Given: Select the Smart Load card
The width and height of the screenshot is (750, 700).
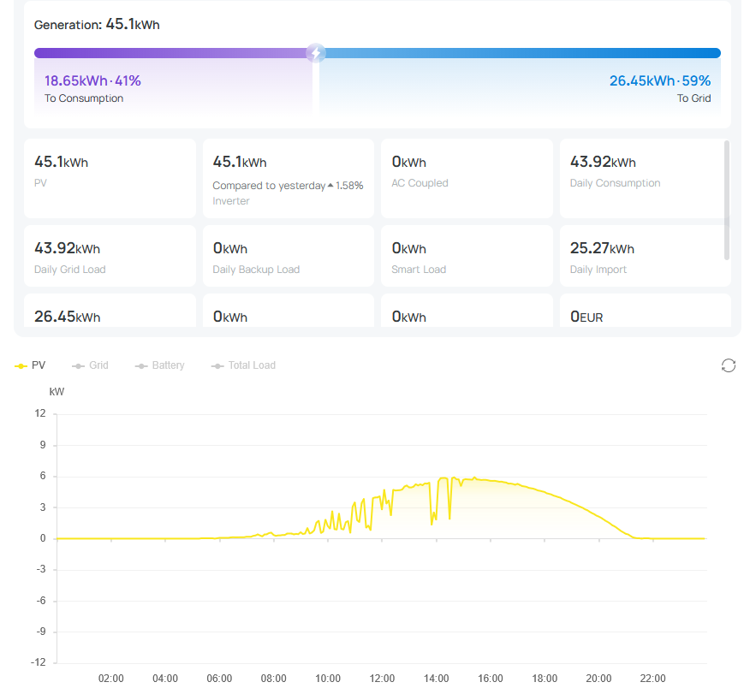Looking at the screenshot, I should click(467, 256).
